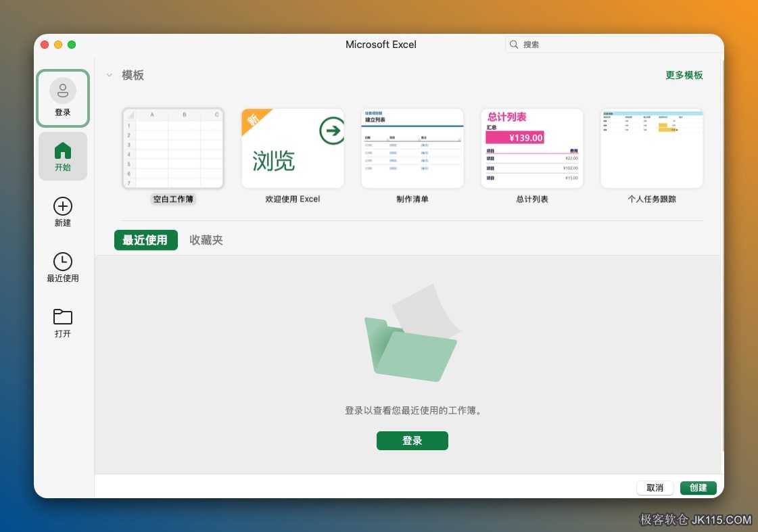Viewport: 758px width, 532px height.
Task: Click the 取消 button
Action: pos(655,488)
